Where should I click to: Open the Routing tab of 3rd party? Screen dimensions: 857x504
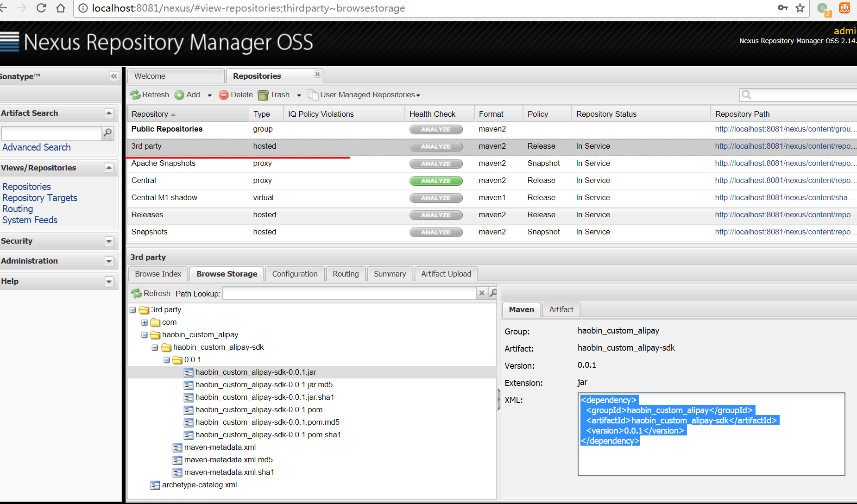click(x=346, y=274)
